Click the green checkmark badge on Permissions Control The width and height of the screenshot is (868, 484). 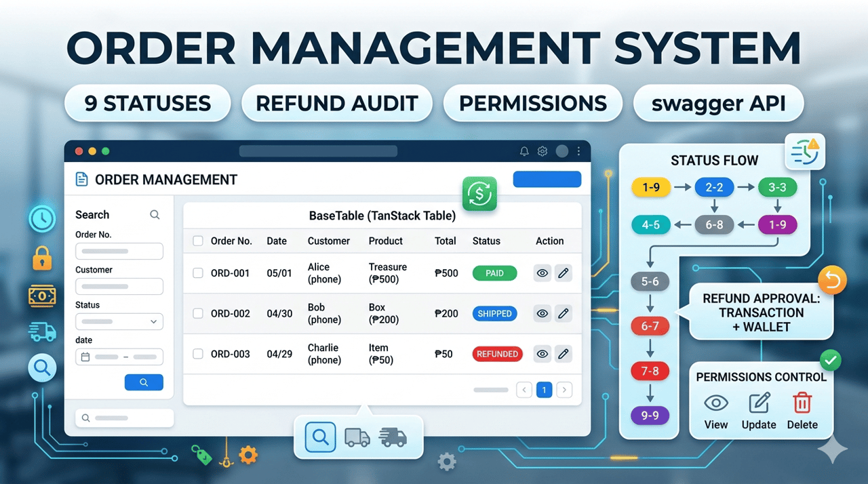click(x=831, y=360)
